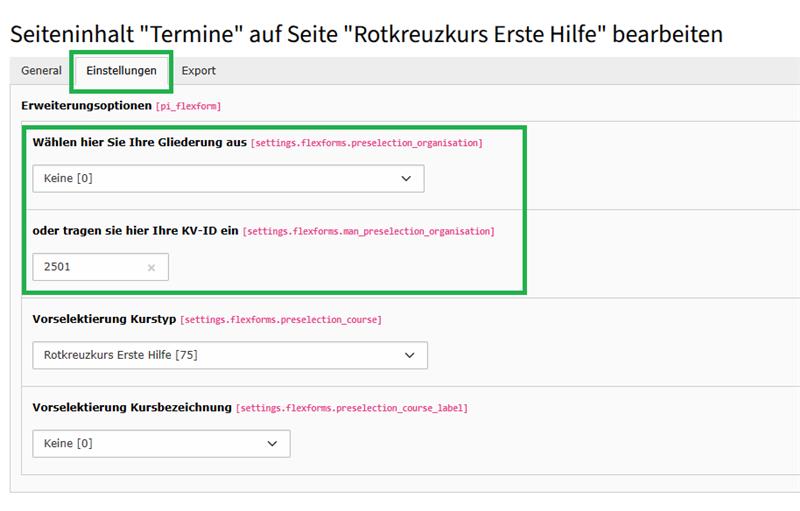Image resolution: width=800 pixels, height=511 pixels.
Task: Click the chevron arrow on the Kurstyp dropdown
Action: (x=408, y=355)
